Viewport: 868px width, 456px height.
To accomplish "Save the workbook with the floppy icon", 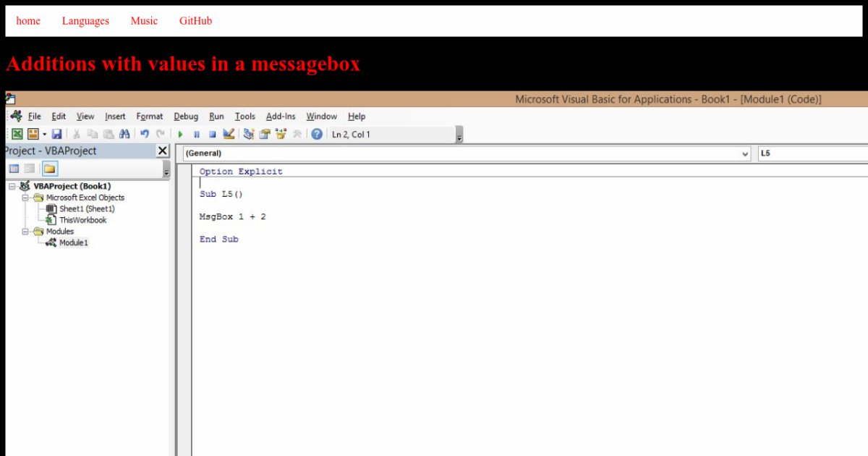I will point(56,134).
